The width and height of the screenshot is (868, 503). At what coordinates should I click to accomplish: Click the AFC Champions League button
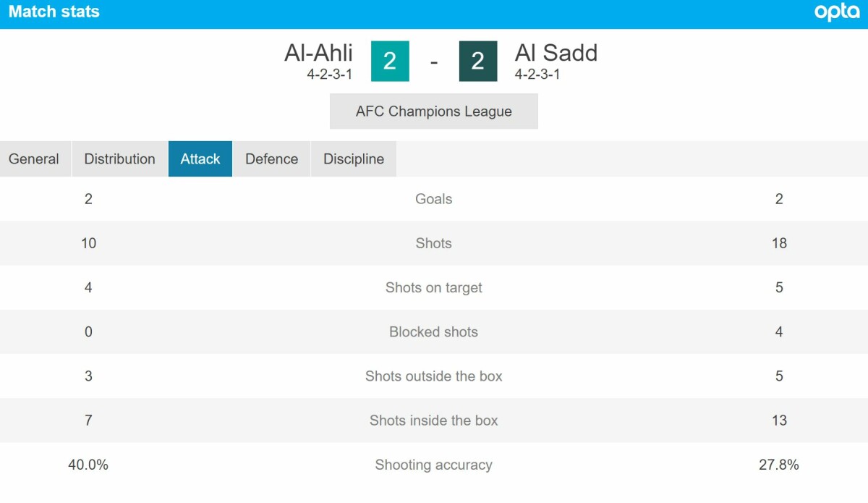click(434, 111)
